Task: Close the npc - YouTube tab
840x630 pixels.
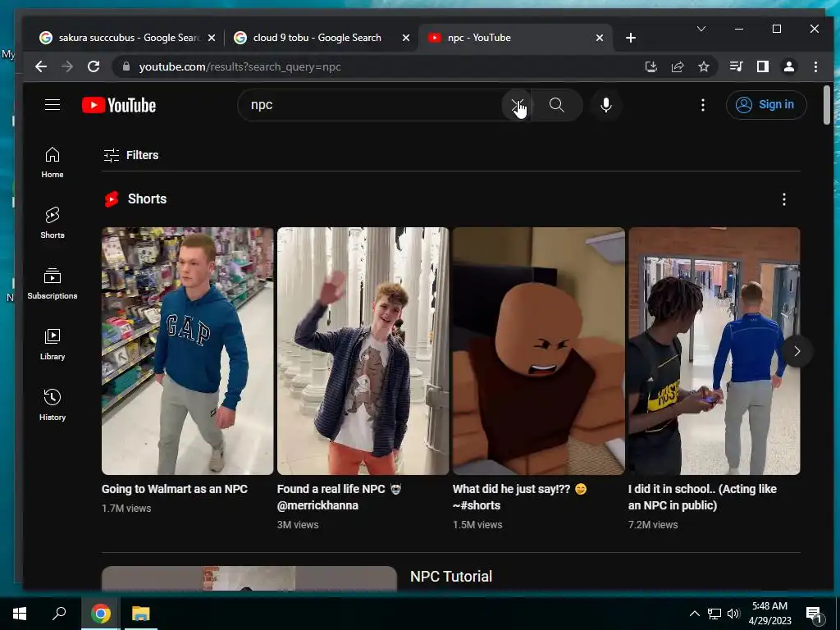Action: [600, 38]
